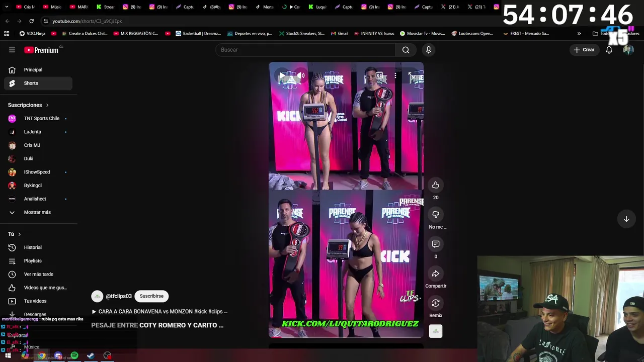Open Principal in the sidebar
This screenshot has height=362, width=644.
[x=38, y=70]
